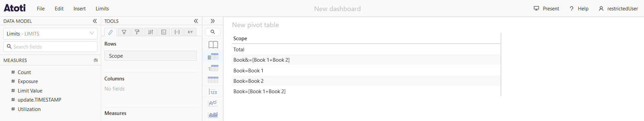Open the query editor console tab

164,32
